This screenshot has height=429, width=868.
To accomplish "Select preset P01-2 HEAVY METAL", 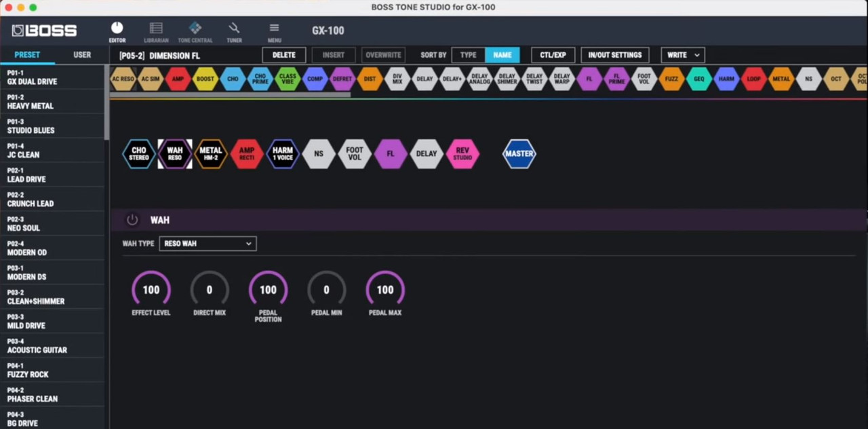I will [52, 102].
